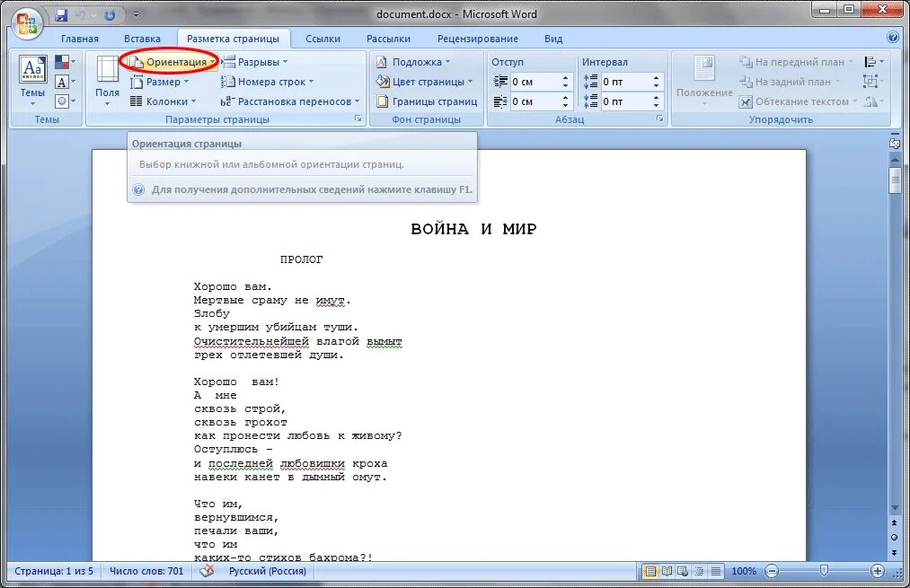Open the Номера строк dropdown
The width and height of the screenshot is (910, 588).
click(268, 82)
